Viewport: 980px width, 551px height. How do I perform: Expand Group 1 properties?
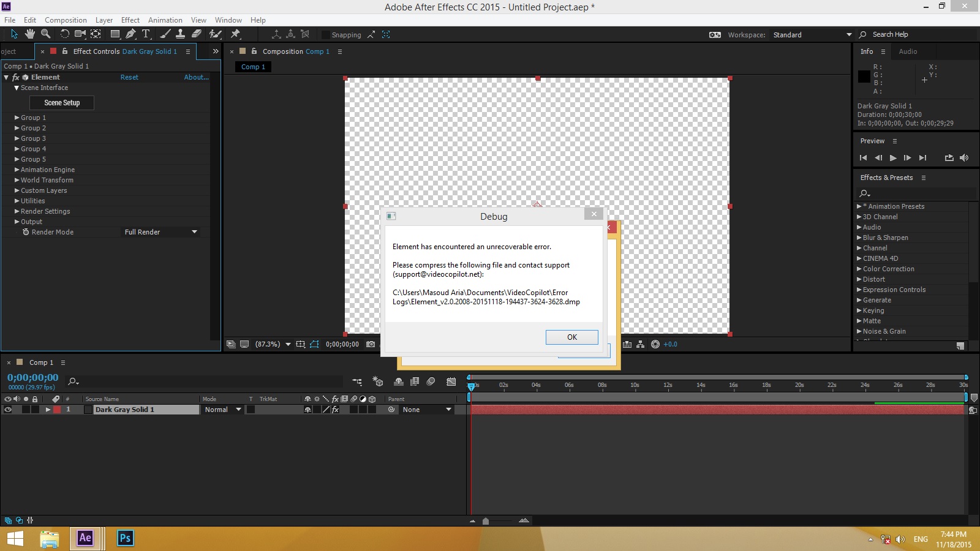coord(17,118)
